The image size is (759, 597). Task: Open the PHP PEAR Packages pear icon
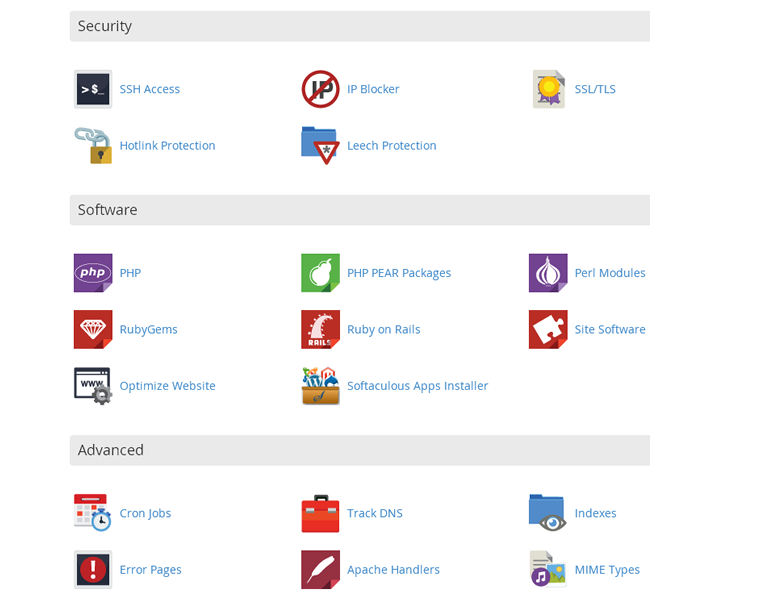(x=320, y=273)
